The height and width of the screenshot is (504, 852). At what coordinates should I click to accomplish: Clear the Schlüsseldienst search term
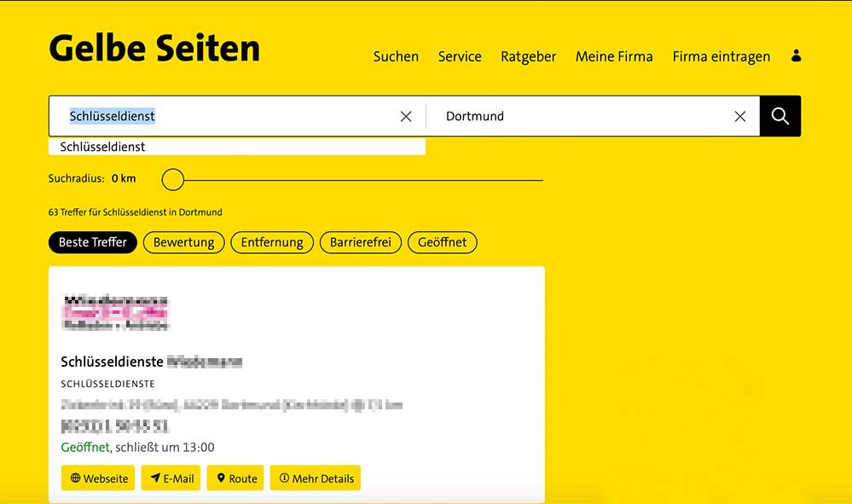point(406,116)
